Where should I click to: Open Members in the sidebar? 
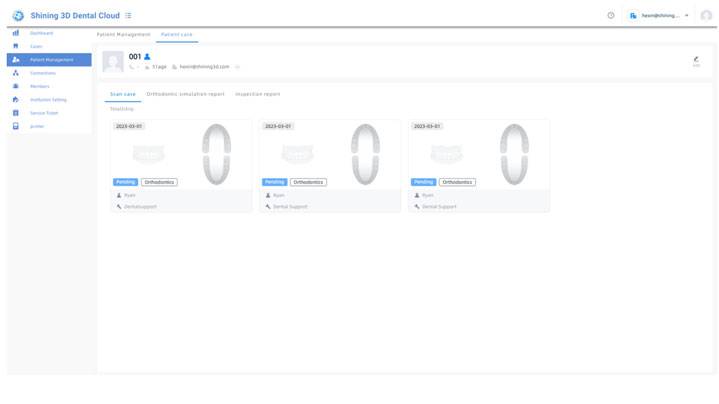(x=49, y=86)
